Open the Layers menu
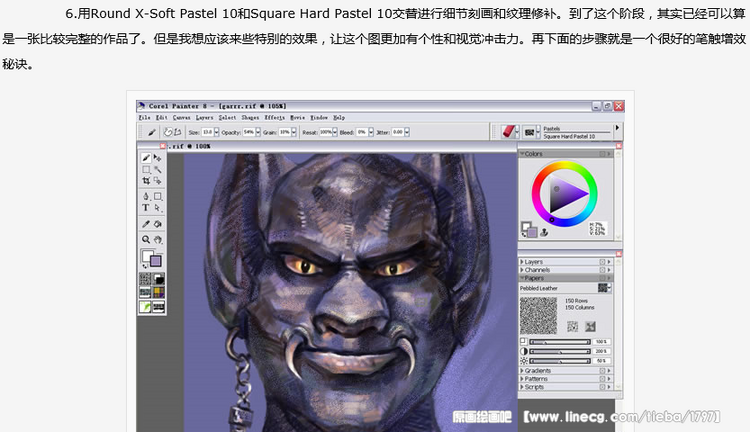750x432 pixels. 204,118
